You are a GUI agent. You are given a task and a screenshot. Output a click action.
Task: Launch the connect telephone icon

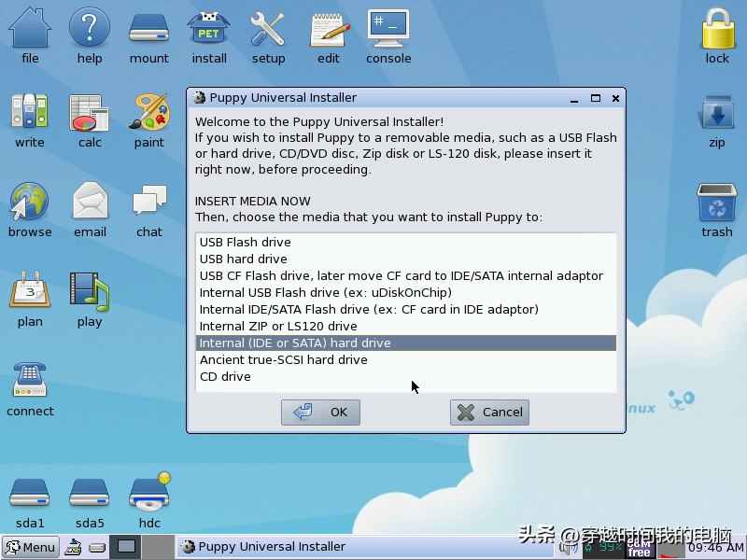tap(30, 379)
